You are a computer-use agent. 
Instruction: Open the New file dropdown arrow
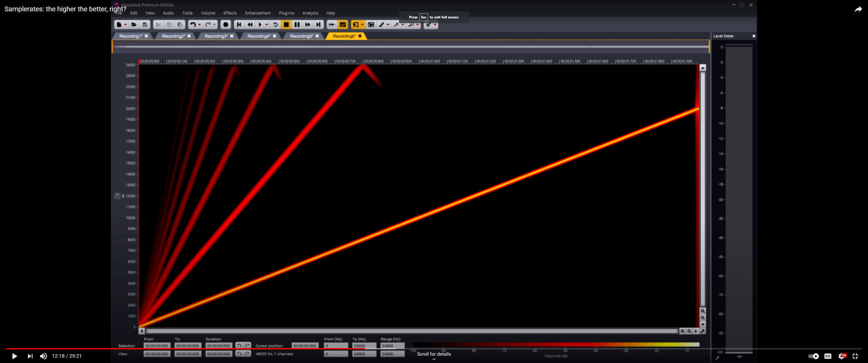[x=125, y=25]
